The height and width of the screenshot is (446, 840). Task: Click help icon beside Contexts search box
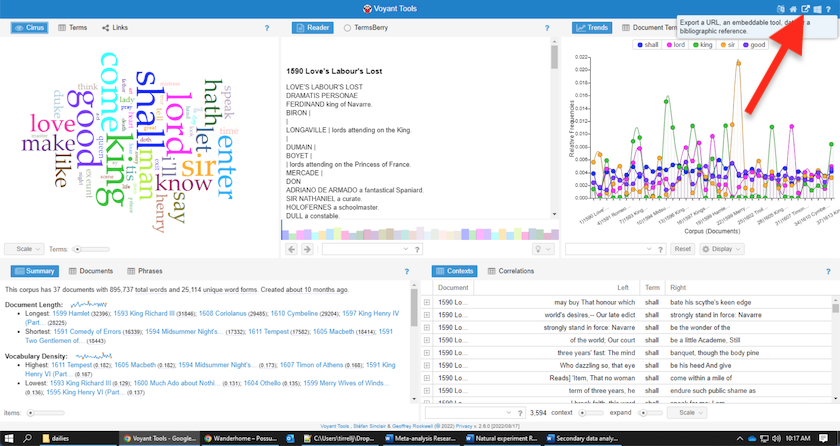pos(520,413)
